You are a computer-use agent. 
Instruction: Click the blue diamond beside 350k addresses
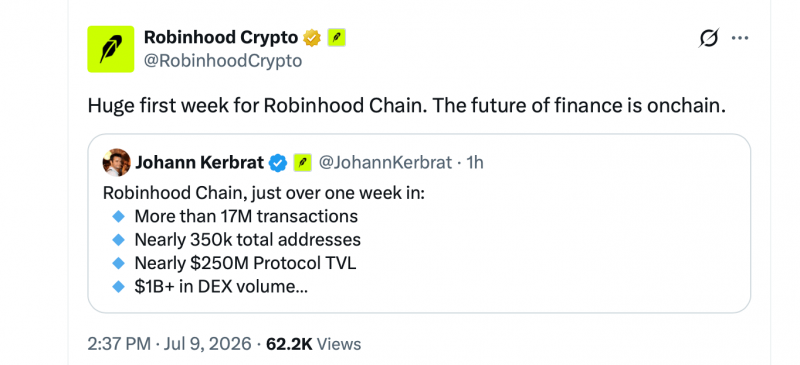[x=118, y=240]
